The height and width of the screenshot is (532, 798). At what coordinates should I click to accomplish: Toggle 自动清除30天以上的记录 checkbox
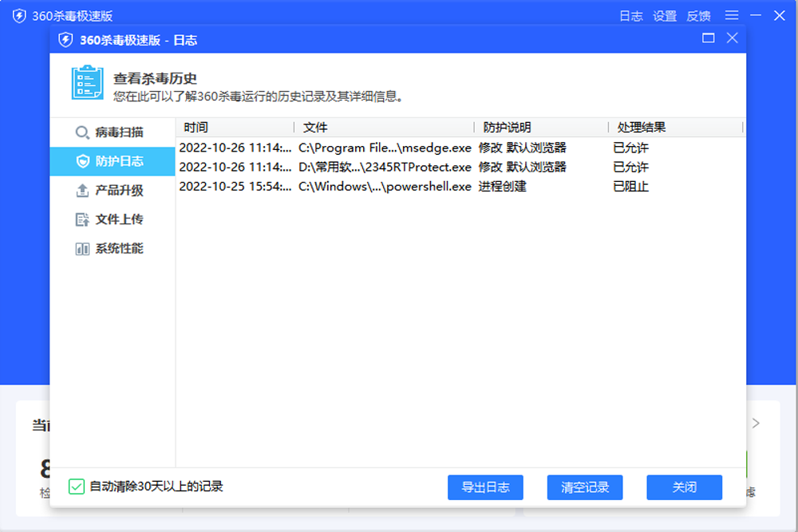click(x=77, y=487)
